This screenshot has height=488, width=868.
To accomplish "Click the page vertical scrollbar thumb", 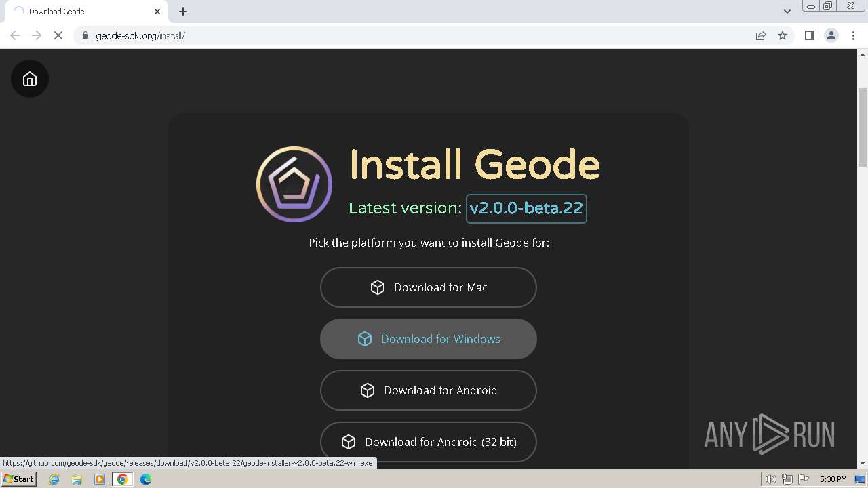I will click(863, 127).
